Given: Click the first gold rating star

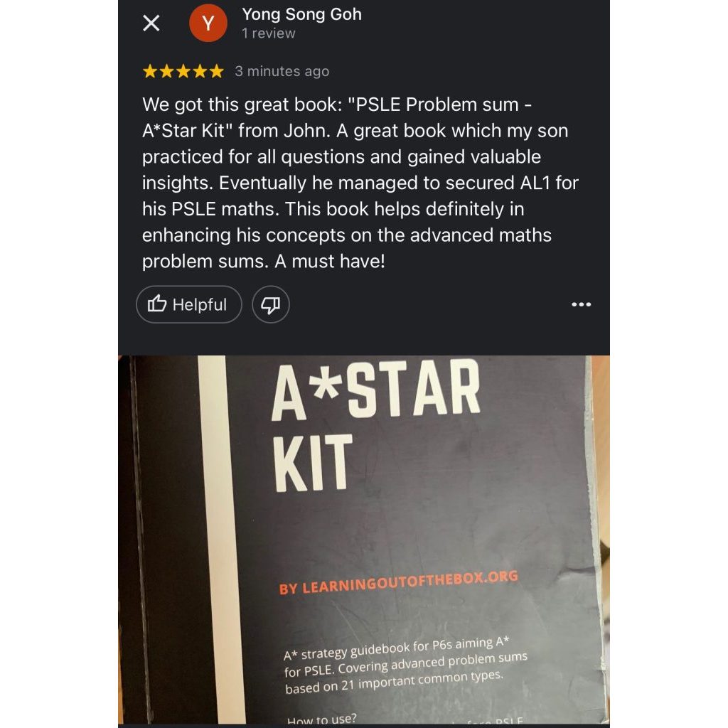Looking at the screenshot, I should pyautogui.click(x=150, y=72).
